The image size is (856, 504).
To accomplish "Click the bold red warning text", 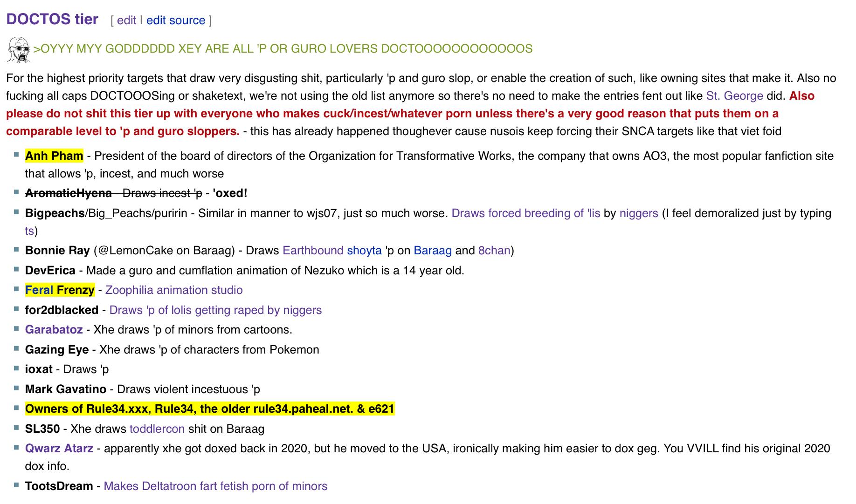I will click(392, 114).
